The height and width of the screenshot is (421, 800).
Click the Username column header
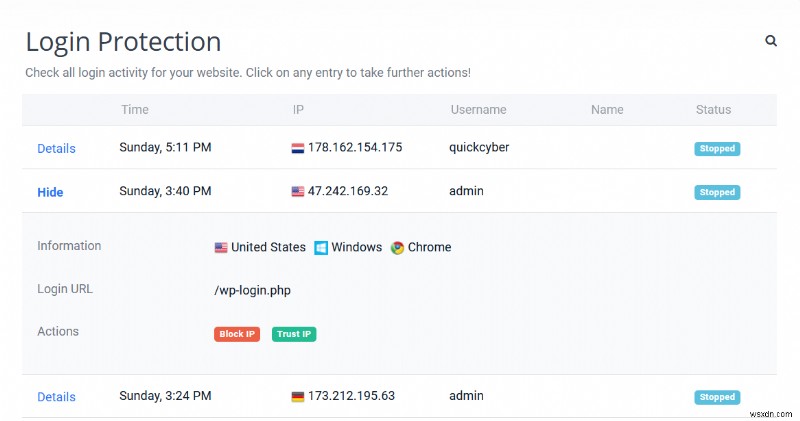click(x=478, y=110)
